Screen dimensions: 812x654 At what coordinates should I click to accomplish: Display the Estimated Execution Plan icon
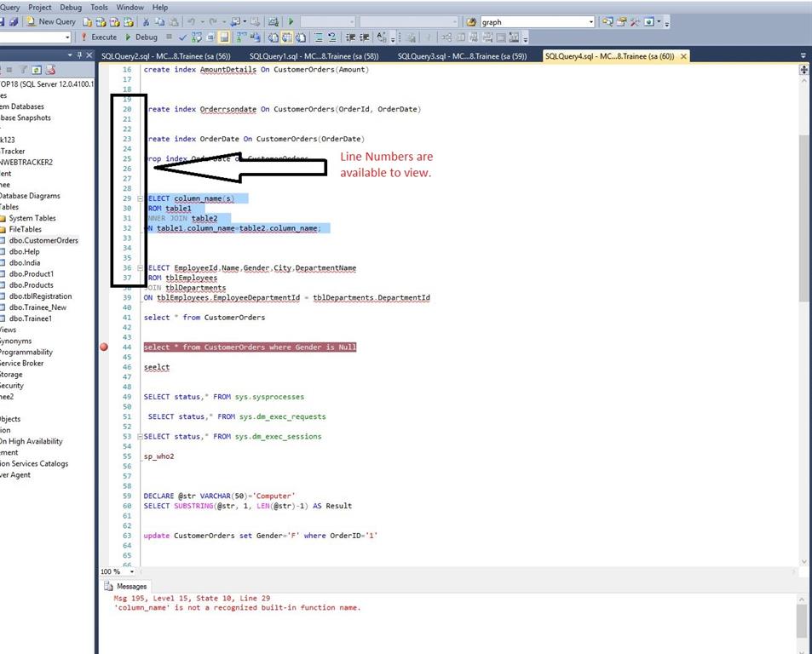(197, 37)
